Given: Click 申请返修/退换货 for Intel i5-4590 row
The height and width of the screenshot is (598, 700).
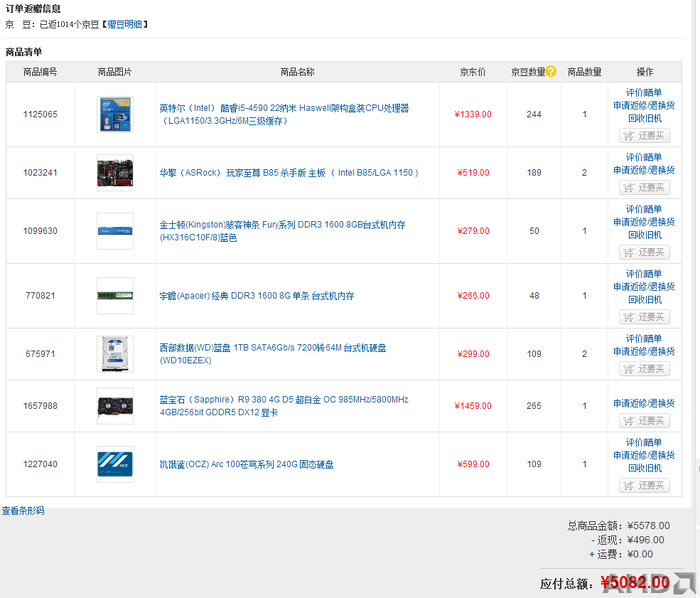Looking at the screenshot, I should coord(644,105).
